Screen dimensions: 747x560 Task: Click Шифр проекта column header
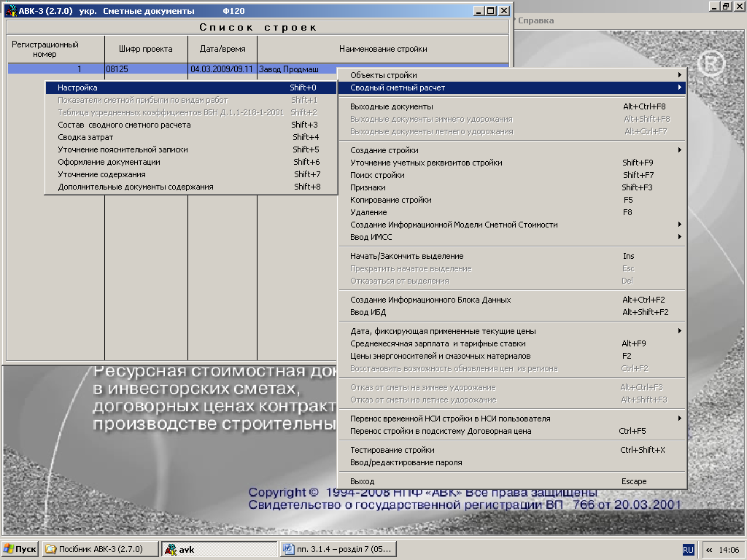146,49
